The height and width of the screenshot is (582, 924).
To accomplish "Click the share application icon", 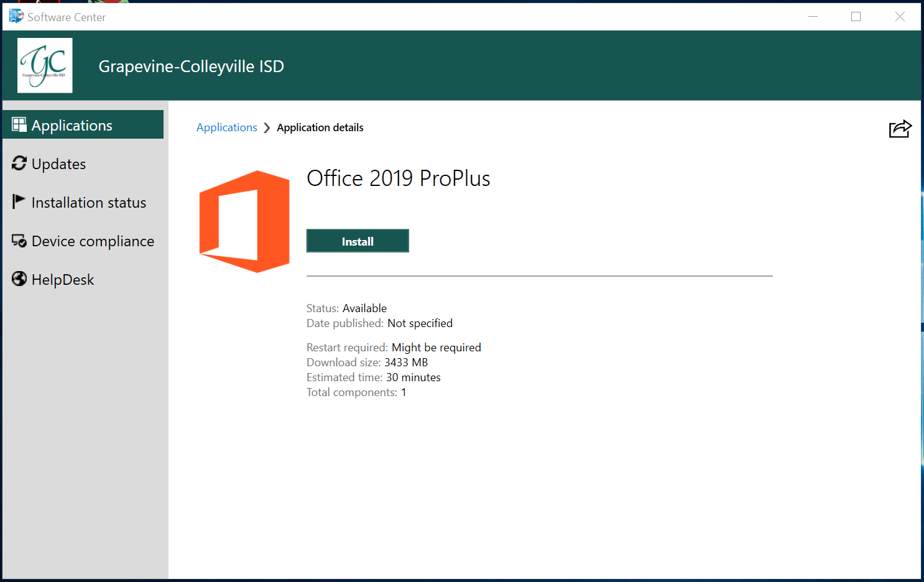I will (900, 129).
